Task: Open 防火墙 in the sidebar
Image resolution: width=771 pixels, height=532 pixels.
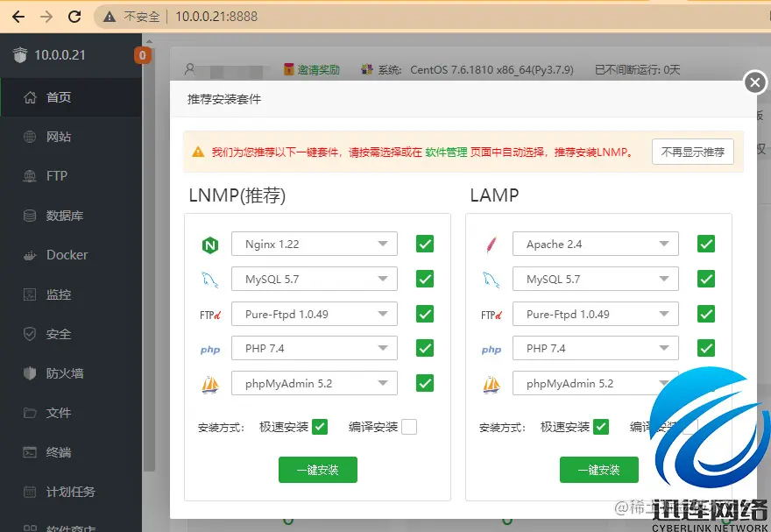Action: [71, 373]
